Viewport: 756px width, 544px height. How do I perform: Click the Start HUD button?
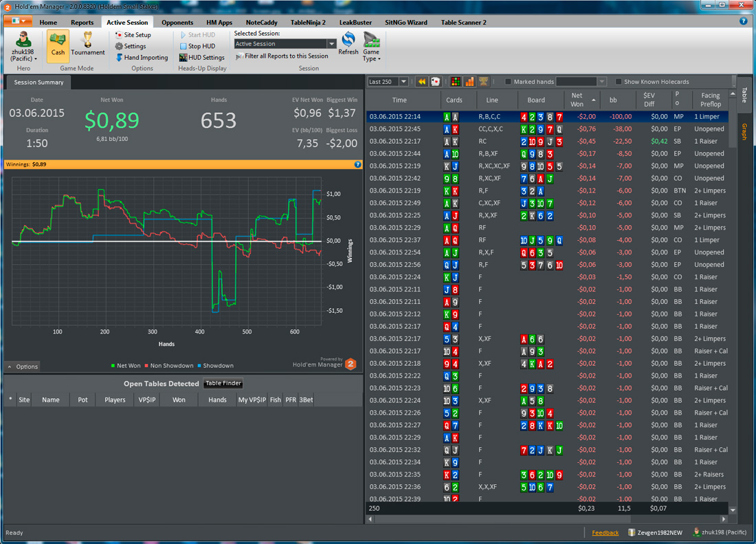point(198,34)
